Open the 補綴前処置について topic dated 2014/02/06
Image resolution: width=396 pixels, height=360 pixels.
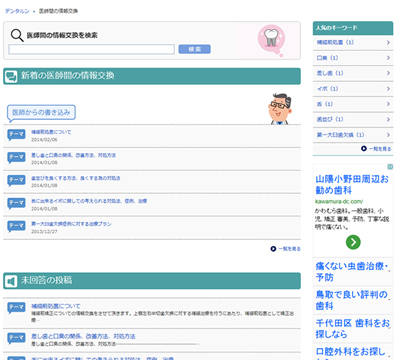(51, 132)
